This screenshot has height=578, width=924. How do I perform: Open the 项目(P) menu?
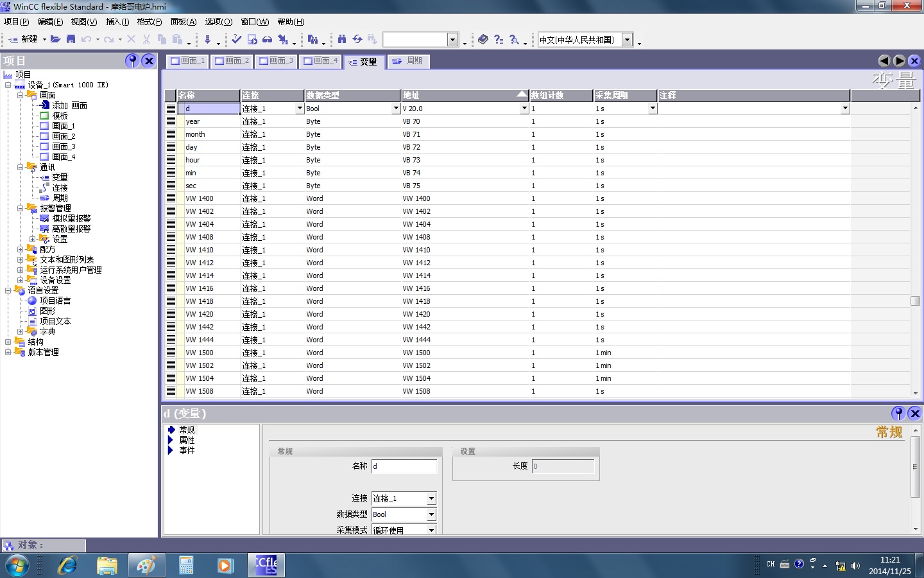coord(17,22)
